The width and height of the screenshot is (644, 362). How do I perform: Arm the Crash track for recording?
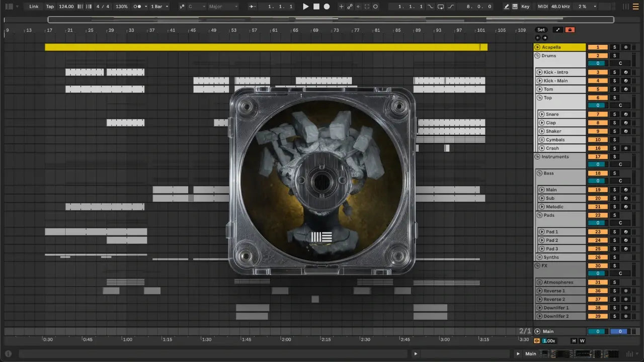click(x=625, y=148)
